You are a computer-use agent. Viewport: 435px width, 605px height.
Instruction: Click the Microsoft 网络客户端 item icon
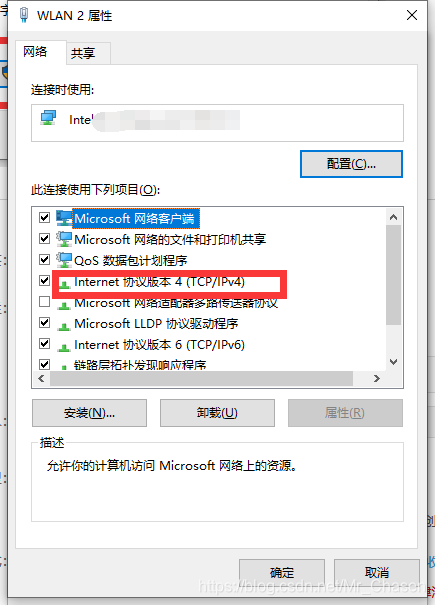(64, 218)
